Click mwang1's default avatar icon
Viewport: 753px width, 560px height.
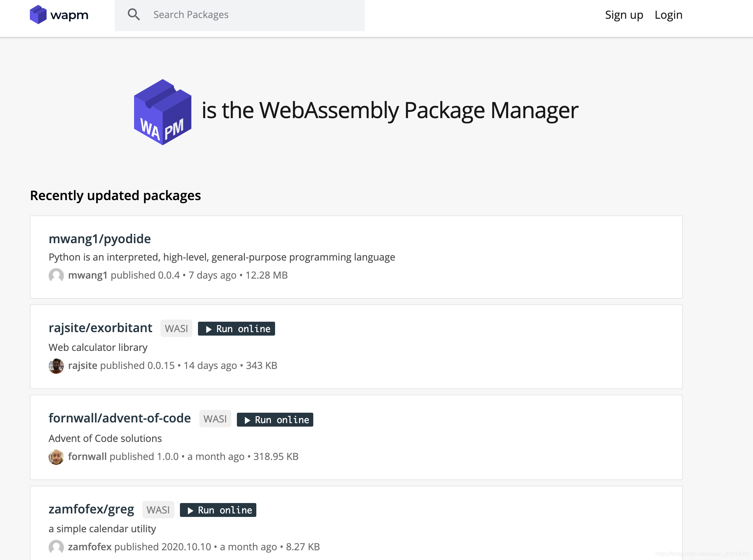pyautogui.click(x=56, y=275)
